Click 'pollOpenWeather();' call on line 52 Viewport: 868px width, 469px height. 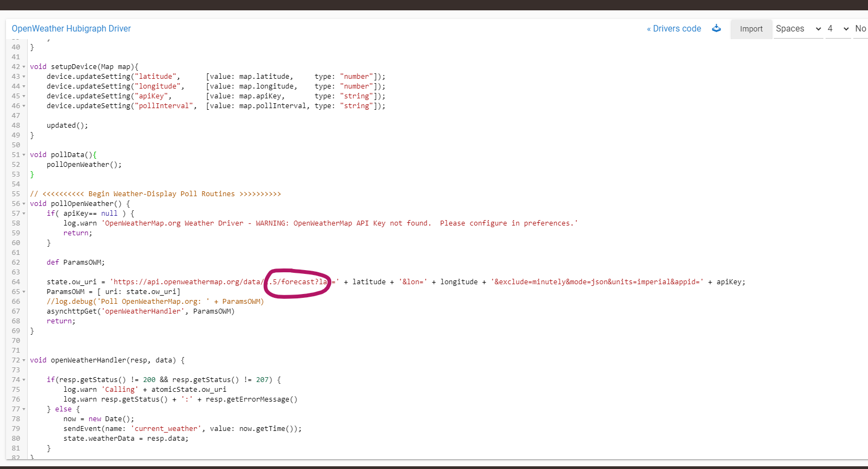coord(84,165)
